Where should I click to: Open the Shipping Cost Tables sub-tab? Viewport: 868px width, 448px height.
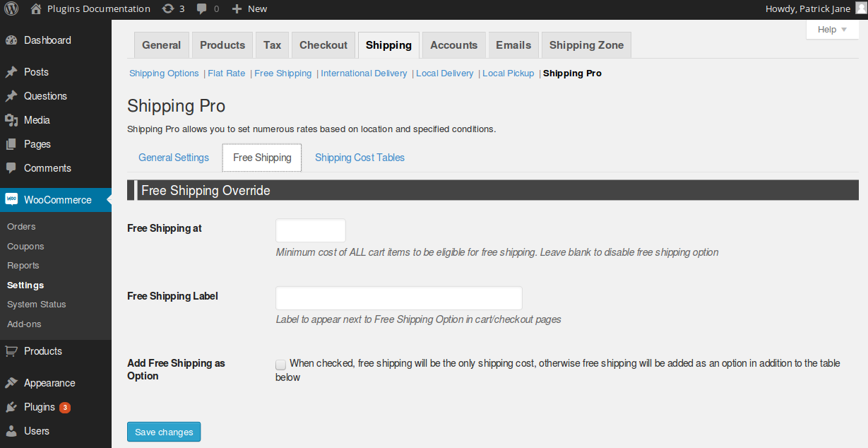[359, 158]
